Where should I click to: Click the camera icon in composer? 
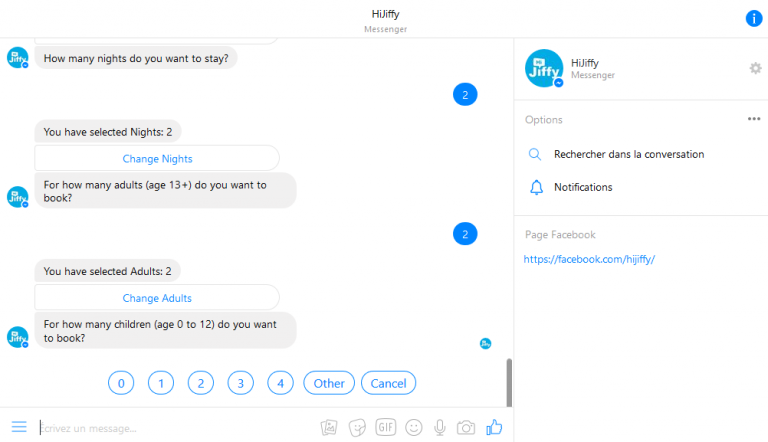click(466, 427)
